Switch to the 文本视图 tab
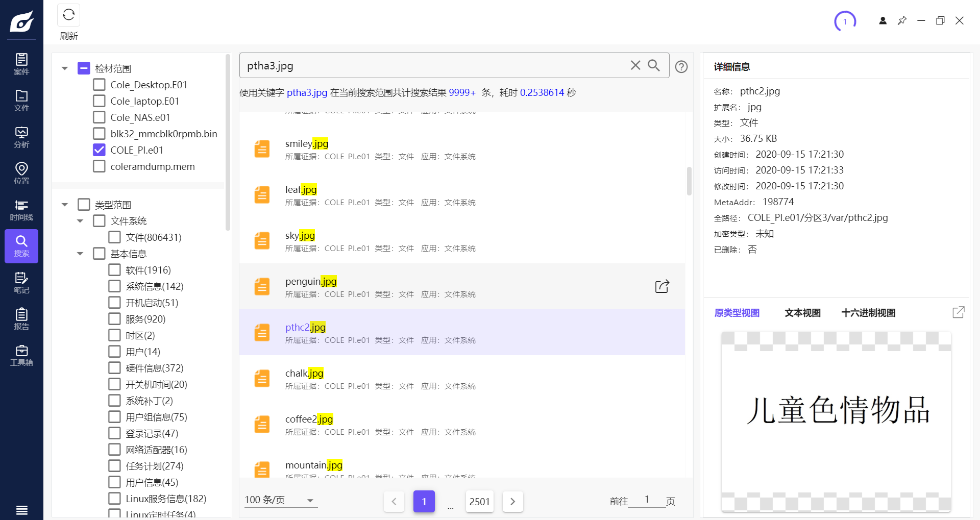The image size is (980, 520). (x=802, y=313)
